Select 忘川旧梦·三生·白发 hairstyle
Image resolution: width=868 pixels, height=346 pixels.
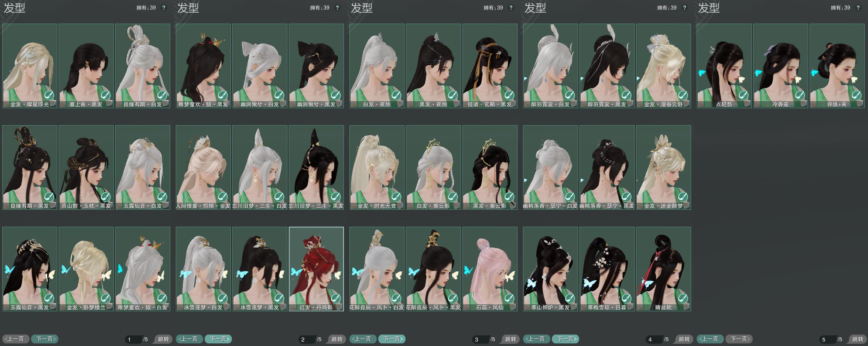260,167
